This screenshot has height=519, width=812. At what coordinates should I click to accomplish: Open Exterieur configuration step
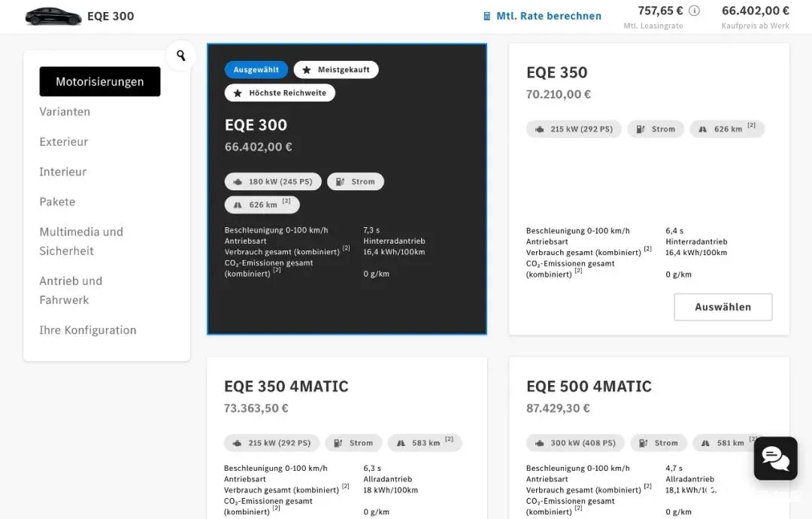click(x=64, y=141)
